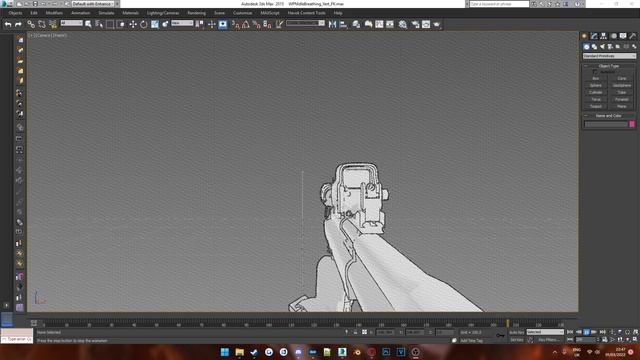
Task: Activate the Select and Move tool
Action: 133,24
